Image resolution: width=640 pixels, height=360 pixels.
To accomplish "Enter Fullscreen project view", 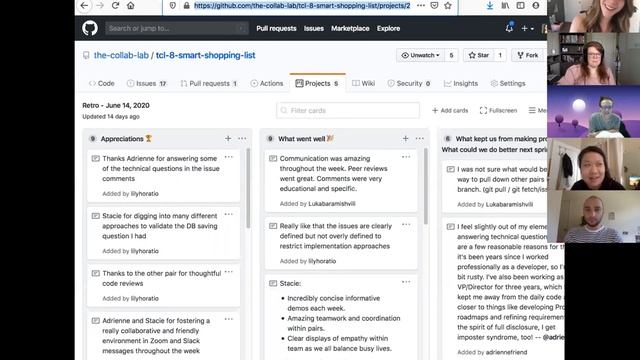I will tap(498, 110).
